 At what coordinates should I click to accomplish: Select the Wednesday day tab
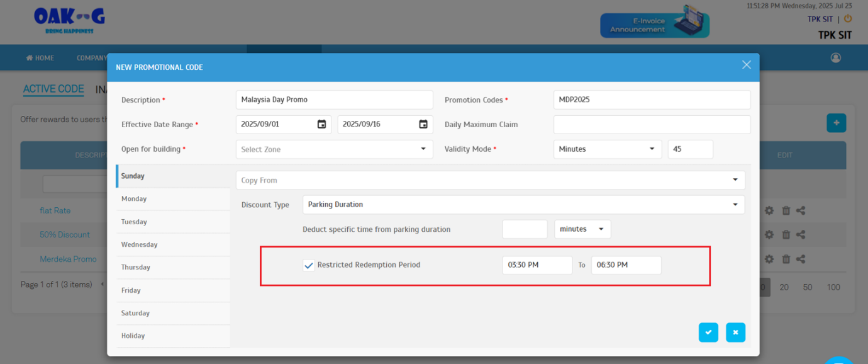[x=139, y=244]
